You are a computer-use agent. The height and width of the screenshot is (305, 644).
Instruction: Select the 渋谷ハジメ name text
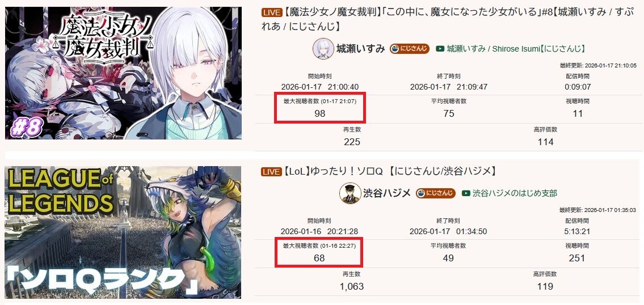(x=387, y=193)
